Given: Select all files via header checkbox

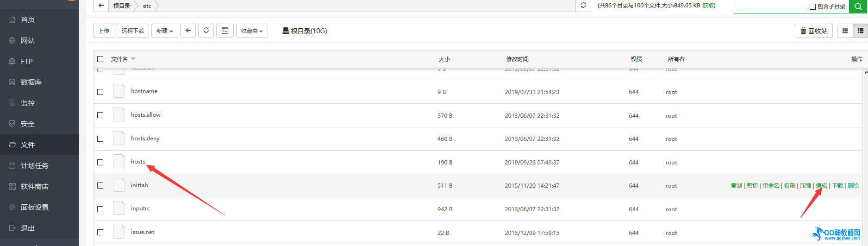Looking at the screenshot, I should (100, 59).
